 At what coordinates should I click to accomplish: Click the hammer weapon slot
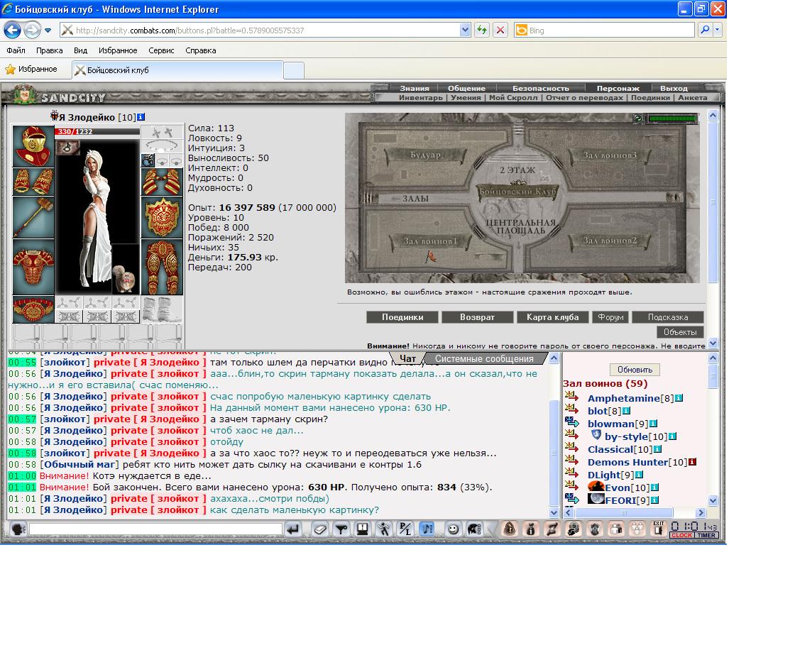pyautogui.click(x=33, y=218)
